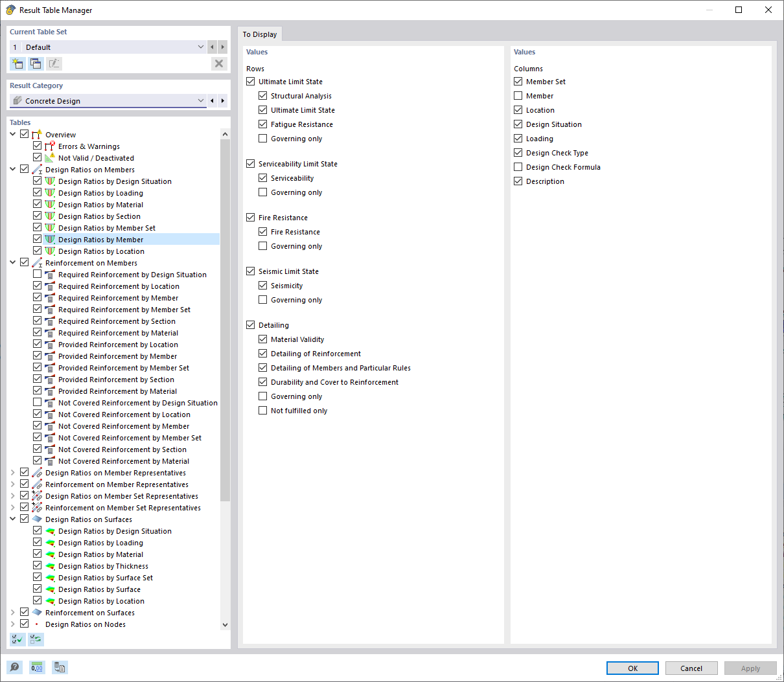Toggle Seismicity checkbox
Image resolution: width=784 pixels, height=682 pixels.
263,286
